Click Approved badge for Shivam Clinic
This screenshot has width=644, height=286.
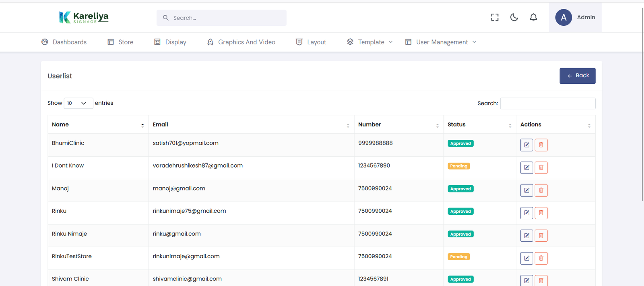tap(460, 279)
